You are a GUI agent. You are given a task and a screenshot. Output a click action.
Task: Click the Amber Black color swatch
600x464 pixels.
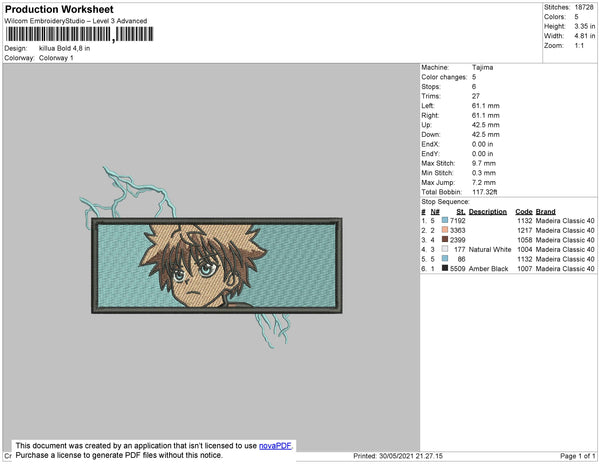(445, 268)
